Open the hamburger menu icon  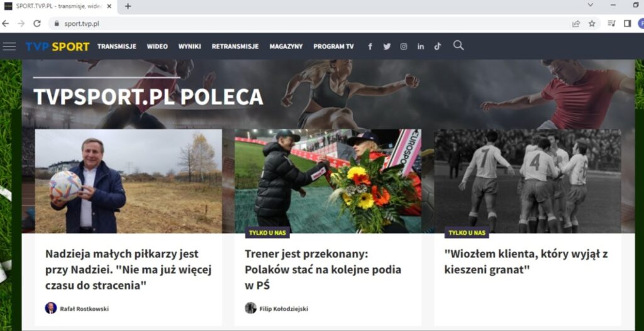pos(9,46)
